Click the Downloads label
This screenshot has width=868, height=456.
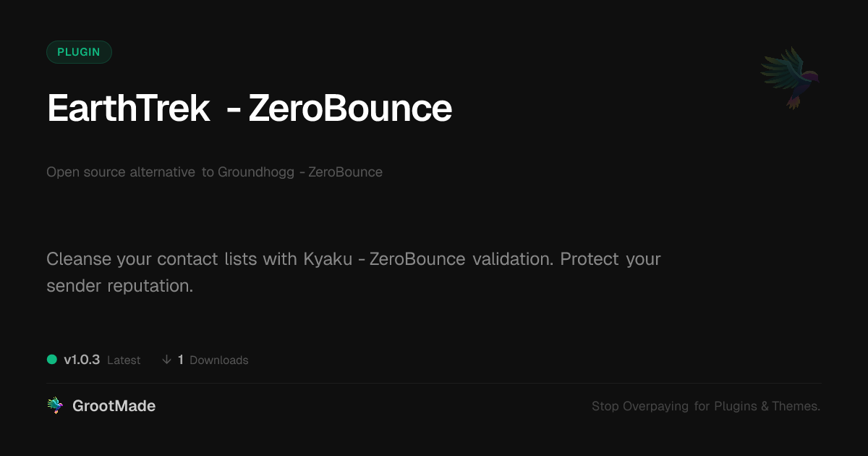pos(218,360)
